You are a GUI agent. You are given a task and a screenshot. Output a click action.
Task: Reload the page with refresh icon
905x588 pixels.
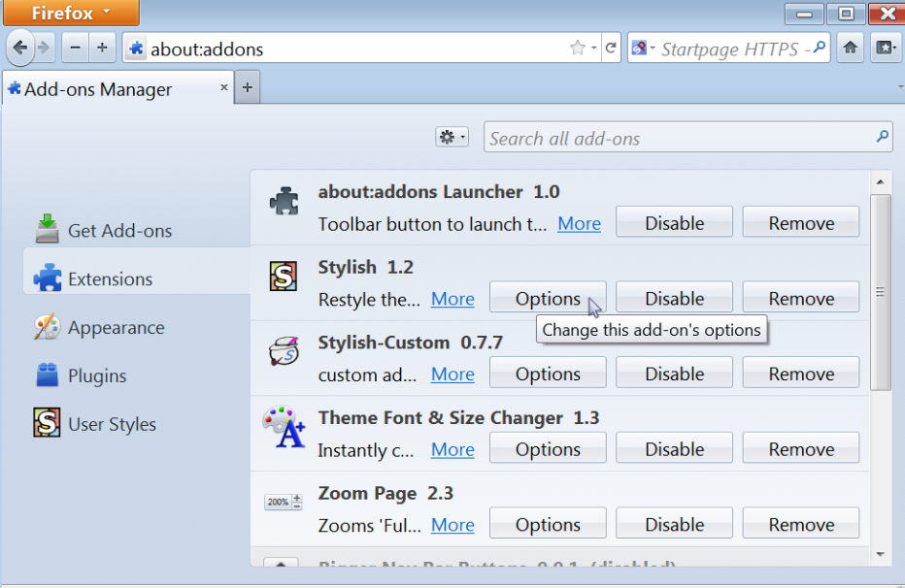tap(611, 49)
